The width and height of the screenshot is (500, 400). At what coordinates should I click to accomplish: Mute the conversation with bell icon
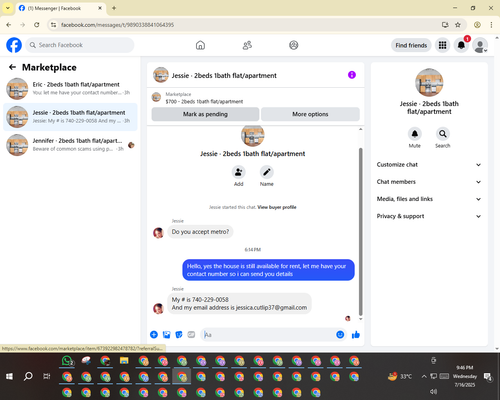click(x=415, y=134)
